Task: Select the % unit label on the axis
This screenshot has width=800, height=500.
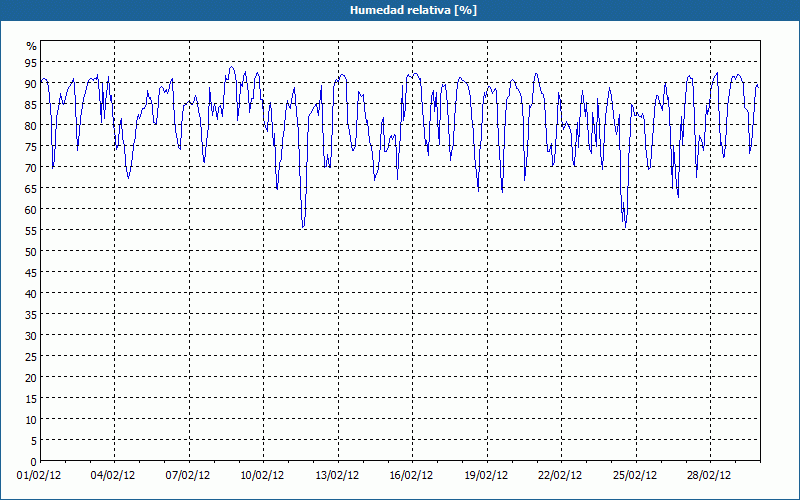Action: [32, 46]
